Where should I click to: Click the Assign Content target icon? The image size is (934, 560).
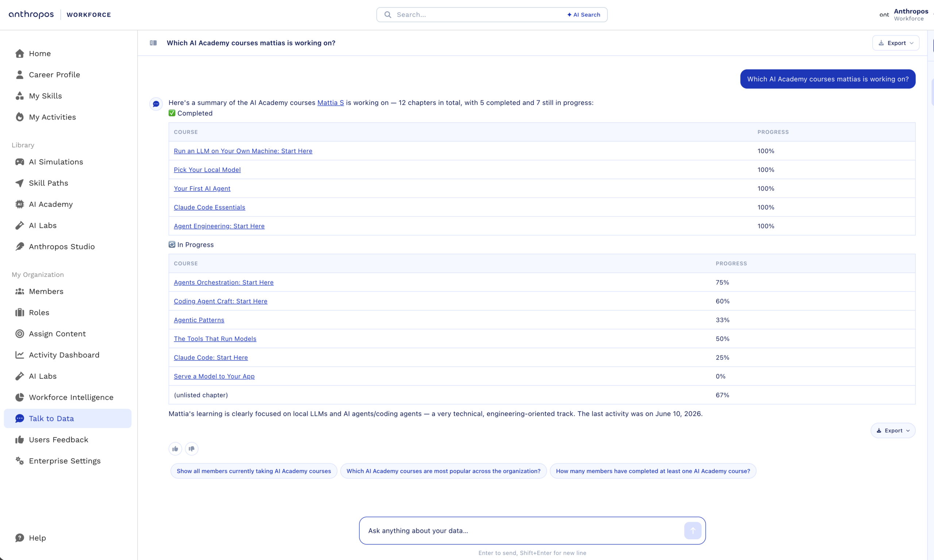coord(20,333)
